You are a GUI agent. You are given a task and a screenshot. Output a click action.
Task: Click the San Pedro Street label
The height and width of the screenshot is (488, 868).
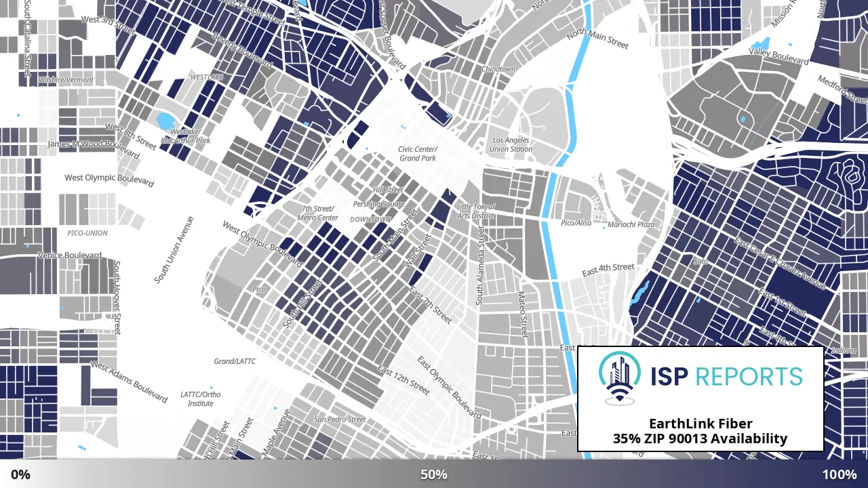pos(339,420)
